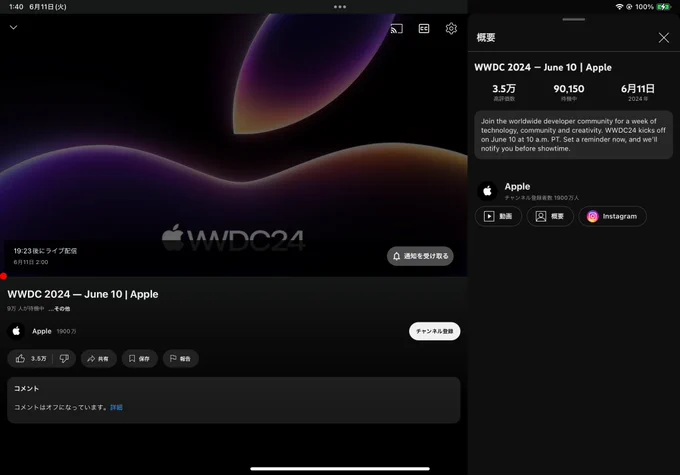680x475 pixels.
Task: Open iPadOS multitasking three-dot menu
Action: (340, 7)
